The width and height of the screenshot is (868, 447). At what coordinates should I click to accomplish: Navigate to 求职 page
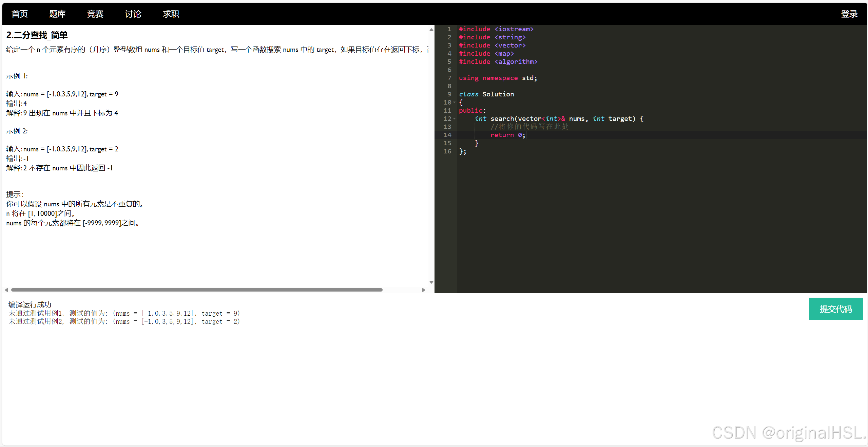(171, 14)
